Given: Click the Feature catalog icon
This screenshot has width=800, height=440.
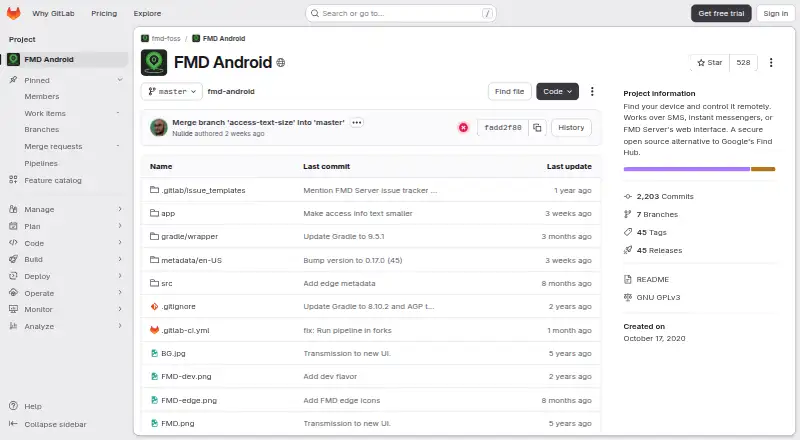Looking at the screenshot, I should coord(13,180).
